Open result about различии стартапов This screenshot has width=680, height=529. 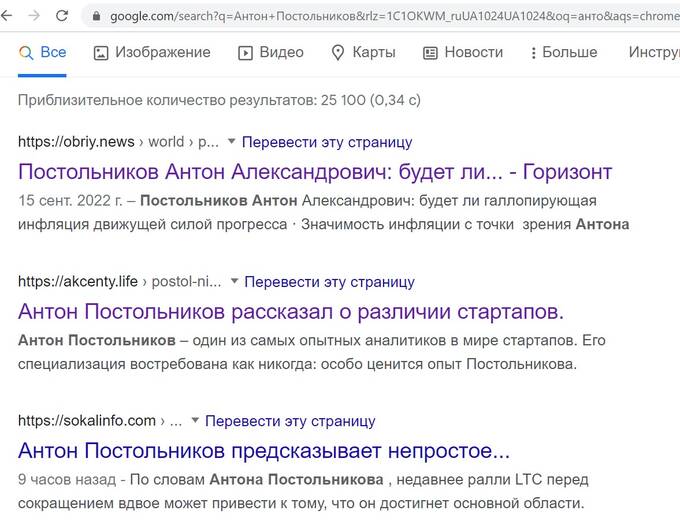291,311
